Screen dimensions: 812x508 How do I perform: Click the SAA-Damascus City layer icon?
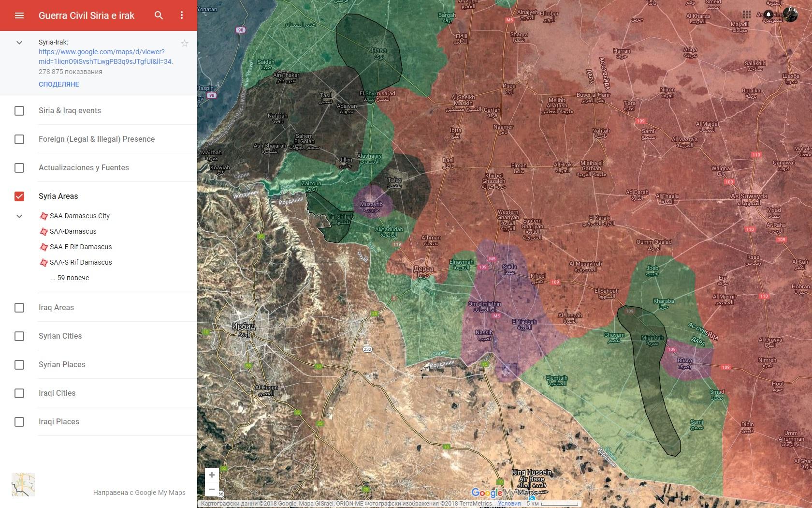tap(44, 216)
